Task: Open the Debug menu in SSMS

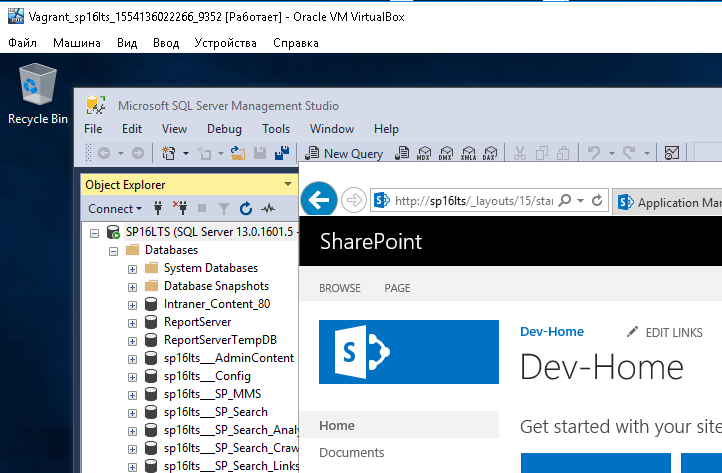Action: pos(224,129)
